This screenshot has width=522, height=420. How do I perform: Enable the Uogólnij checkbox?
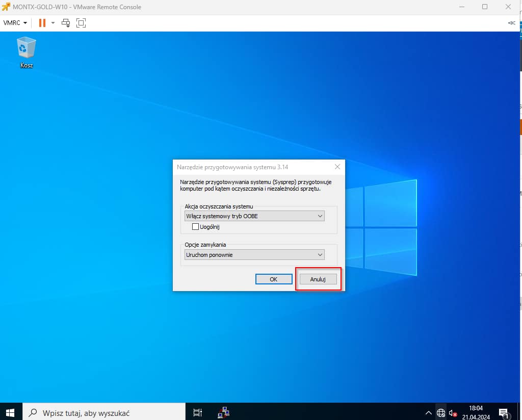point(195,227)
